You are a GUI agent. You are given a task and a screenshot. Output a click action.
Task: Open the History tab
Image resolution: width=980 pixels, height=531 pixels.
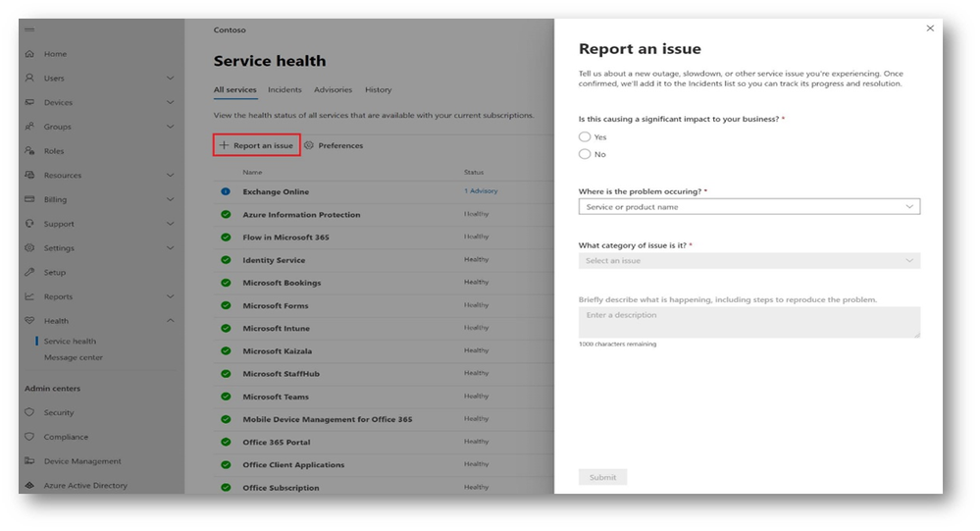(x=378, y=89)
